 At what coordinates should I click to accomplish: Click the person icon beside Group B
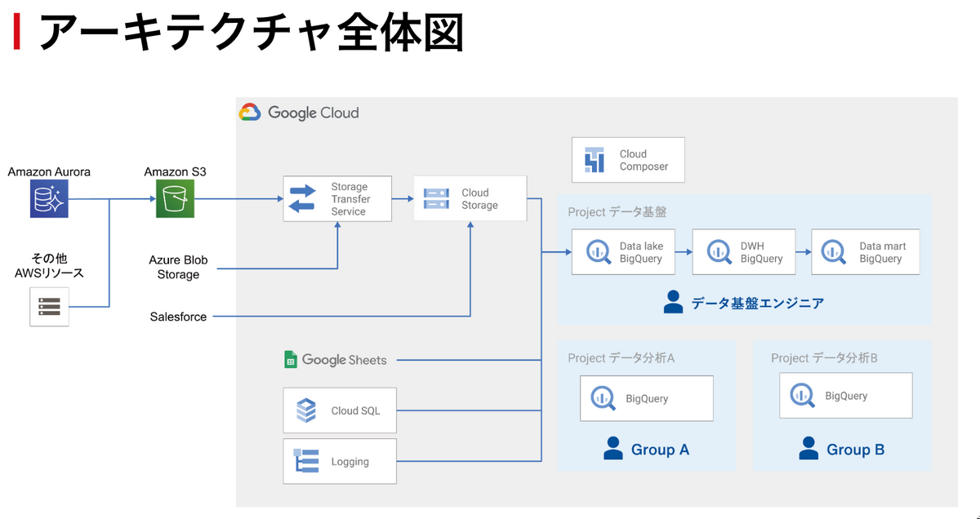[x=808, y=448]
